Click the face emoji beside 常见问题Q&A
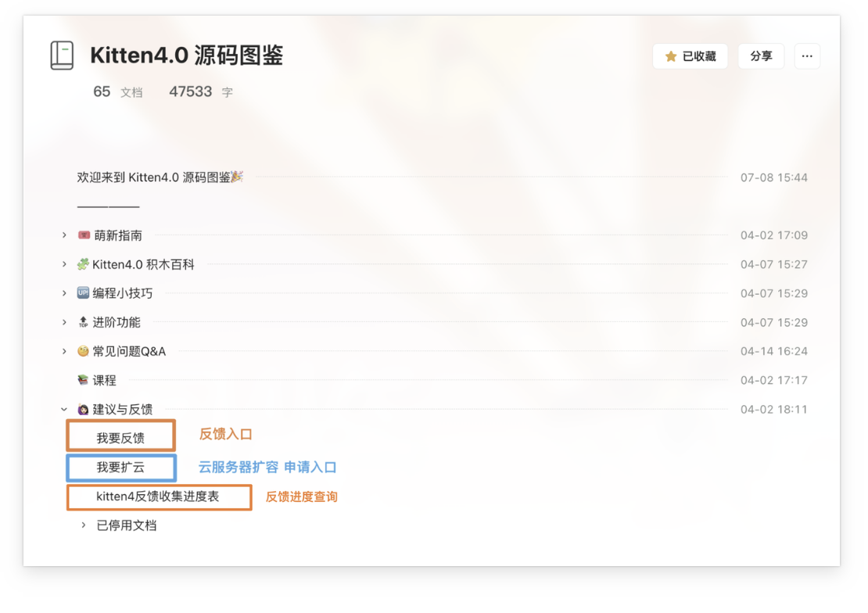 (83, 351)
